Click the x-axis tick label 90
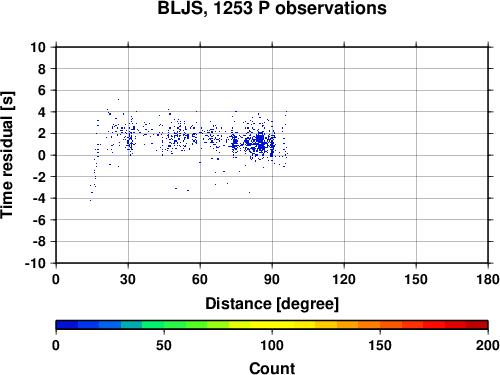Viewport: 500px width, 375px height. 272,279
